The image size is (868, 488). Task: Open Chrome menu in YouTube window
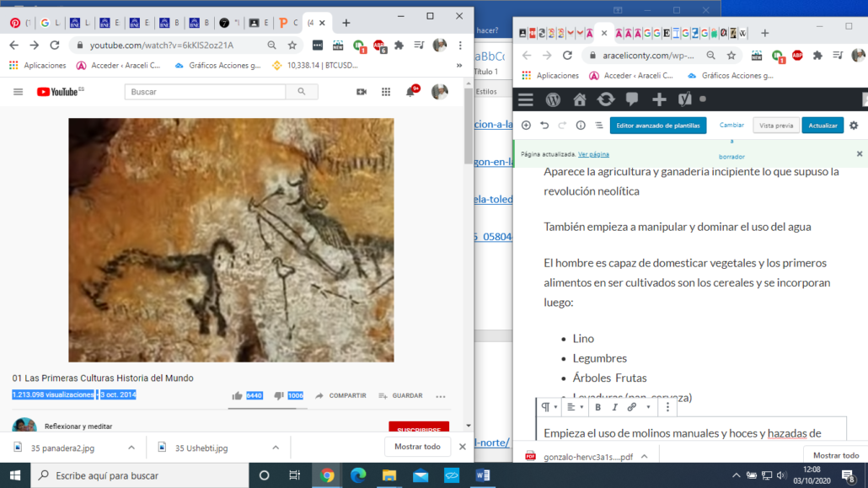[x=460, y=46]
